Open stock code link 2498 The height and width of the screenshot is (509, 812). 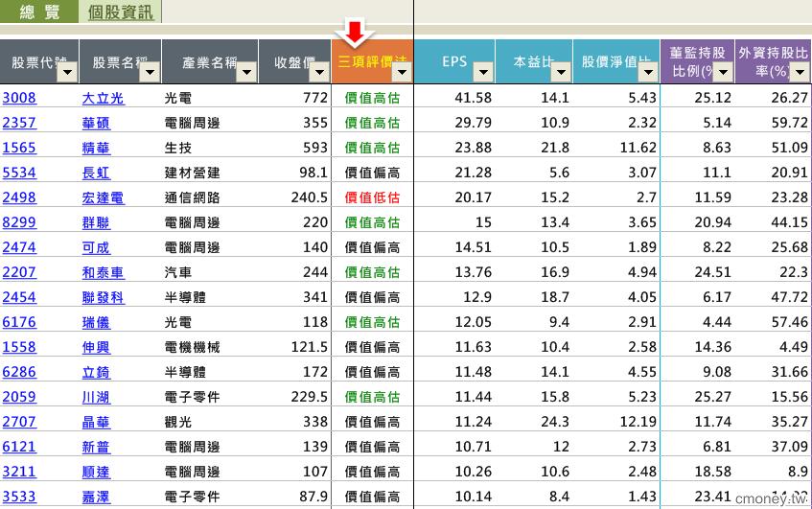(19, 197)
